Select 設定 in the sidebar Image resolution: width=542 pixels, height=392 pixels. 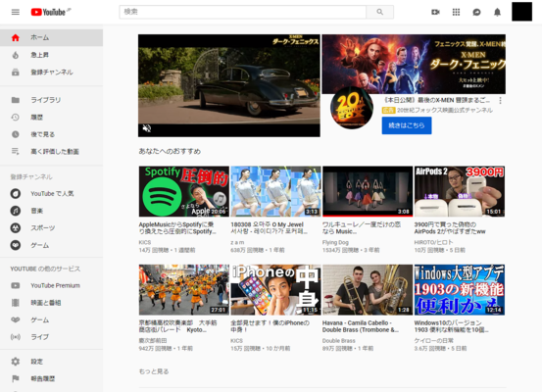(51, 362)
